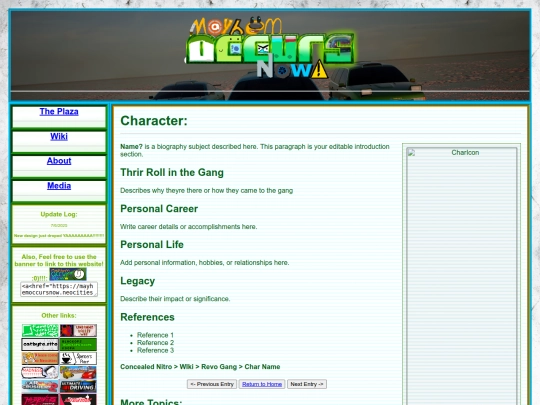Open the catbyte.site badge link

(x=40, y=344)
